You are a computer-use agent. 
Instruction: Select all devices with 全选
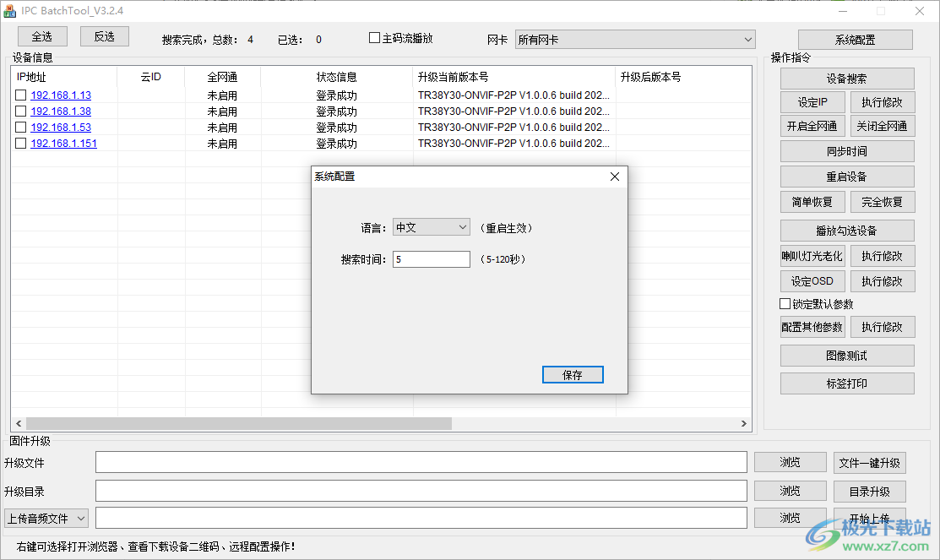[x=42, y=35]
